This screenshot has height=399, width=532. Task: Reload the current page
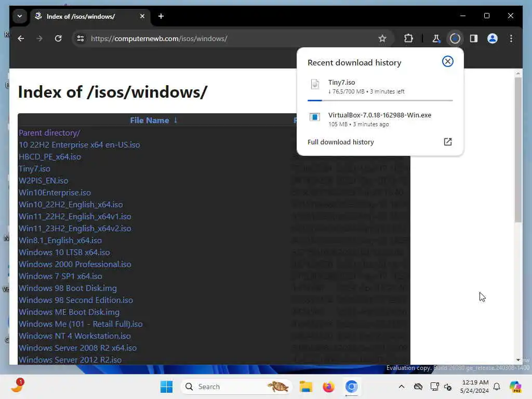pyautogui.click(x=58, y=38)
